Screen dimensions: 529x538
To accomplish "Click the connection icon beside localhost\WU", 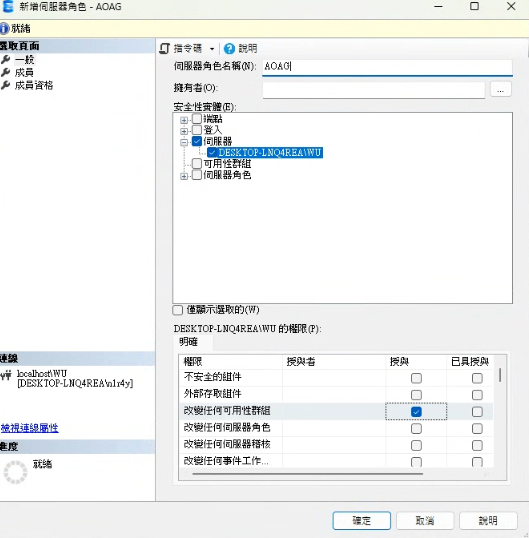I will [6, 376].
